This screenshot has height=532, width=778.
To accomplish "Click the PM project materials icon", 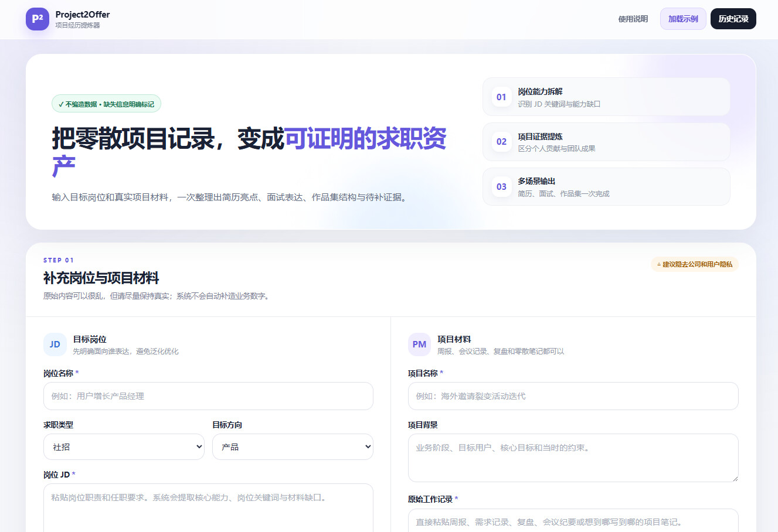I will tap(420, 345).
